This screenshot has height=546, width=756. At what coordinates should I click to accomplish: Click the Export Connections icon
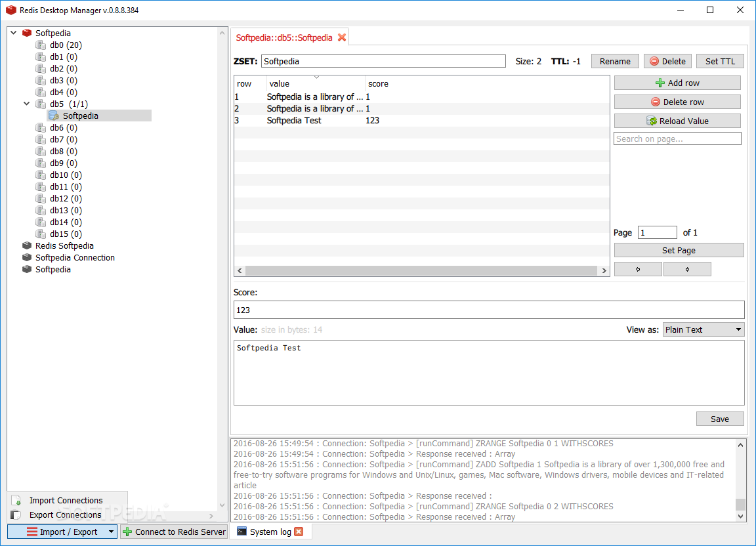coord(16,514)
